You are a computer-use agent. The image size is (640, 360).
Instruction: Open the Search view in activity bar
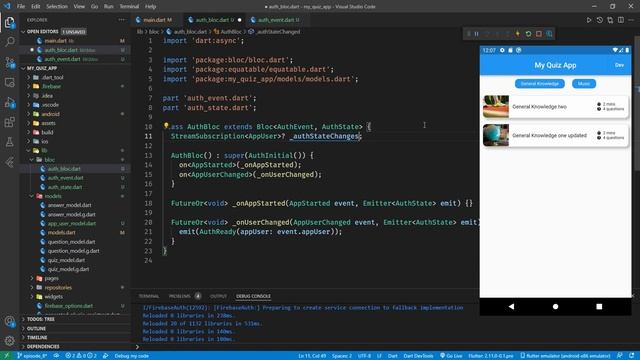(9, 42)
